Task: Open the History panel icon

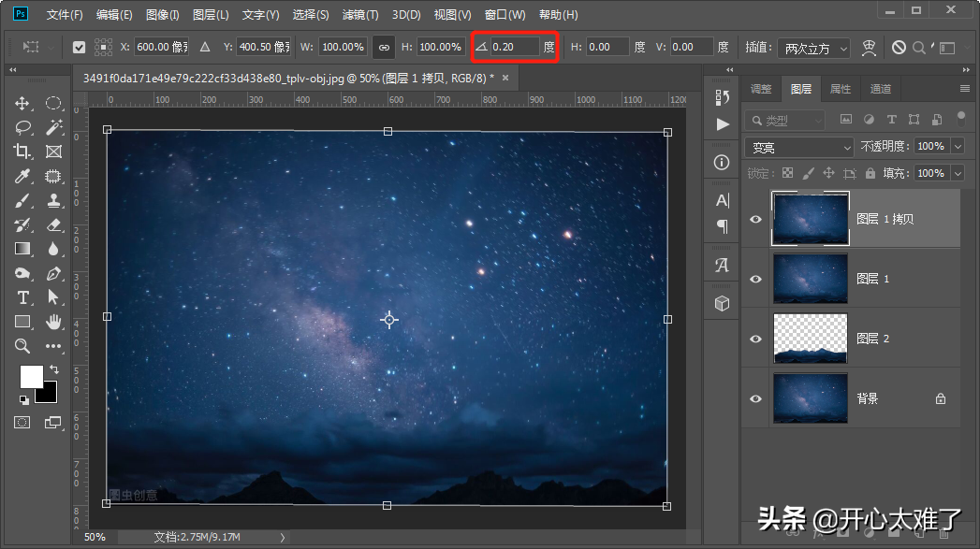Action: [722, 97]
